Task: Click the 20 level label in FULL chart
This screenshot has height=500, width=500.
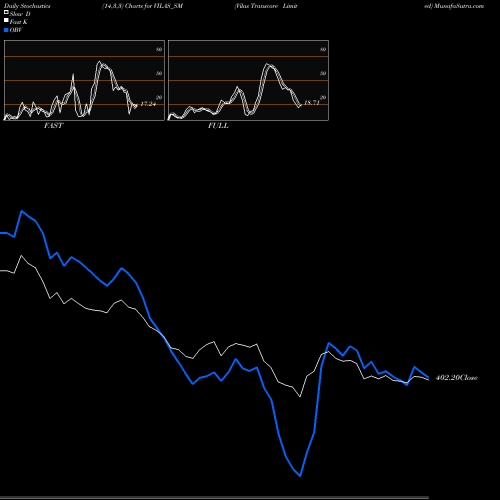Action: point(323,97)
